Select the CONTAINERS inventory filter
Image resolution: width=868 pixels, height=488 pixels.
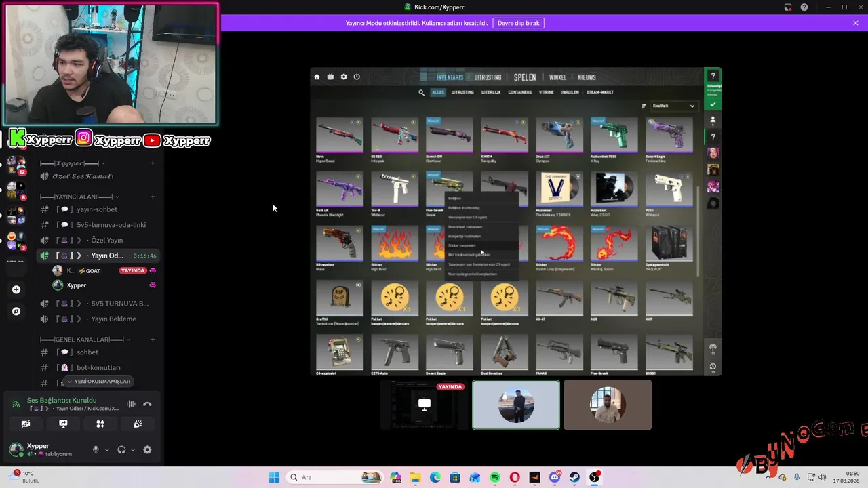(x=520, y=92)
